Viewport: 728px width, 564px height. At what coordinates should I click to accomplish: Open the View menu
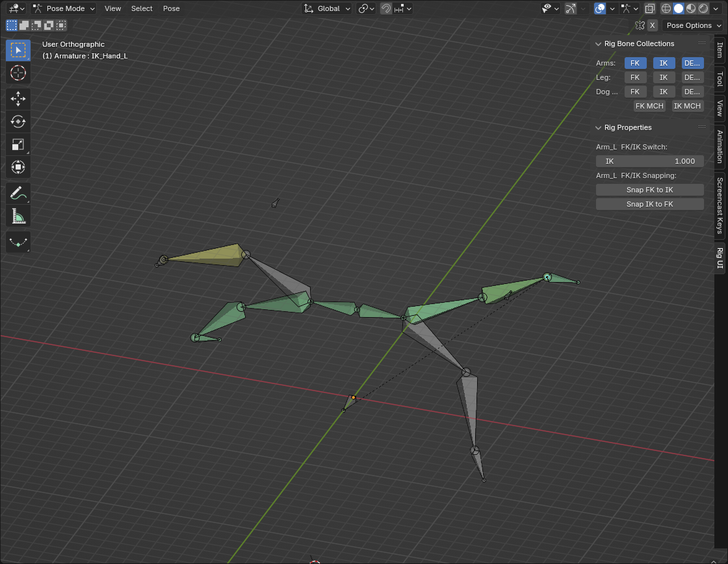click(113, 8)
